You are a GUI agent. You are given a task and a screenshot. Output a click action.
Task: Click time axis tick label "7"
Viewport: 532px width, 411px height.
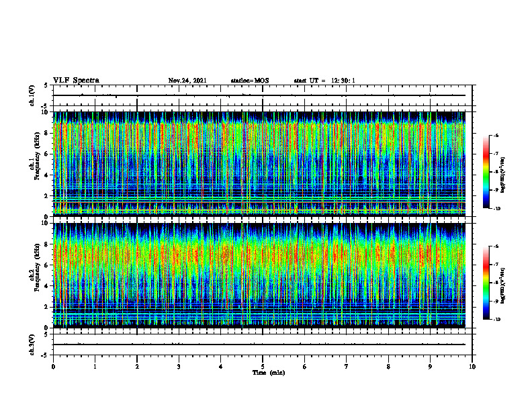347,367
